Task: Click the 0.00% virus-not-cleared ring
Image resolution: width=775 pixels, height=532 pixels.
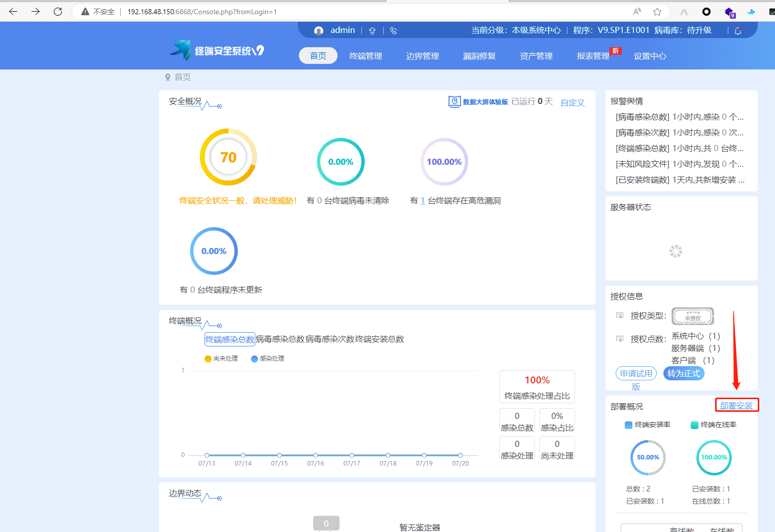Action: (x=341, y=162)
